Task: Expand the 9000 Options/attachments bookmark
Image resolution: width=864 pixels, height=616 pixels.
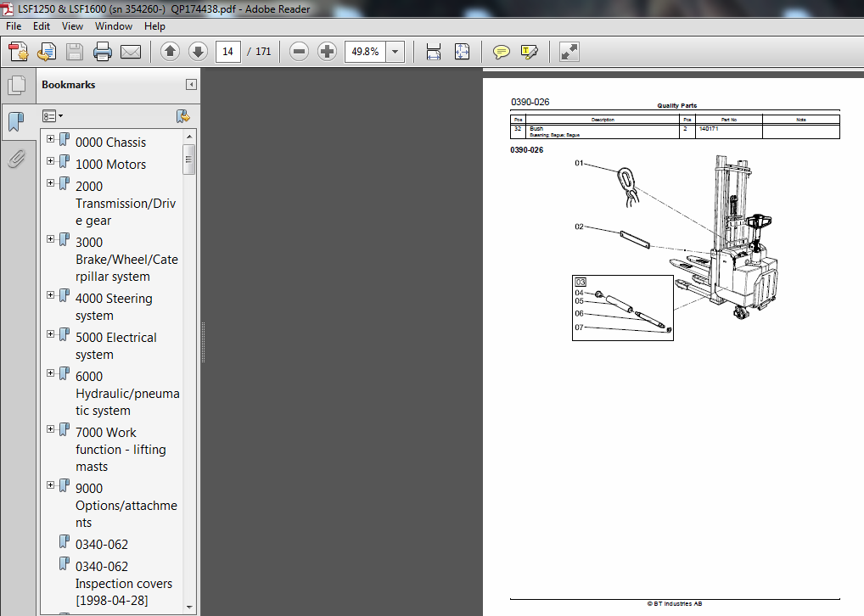Action: coord(50,484)
